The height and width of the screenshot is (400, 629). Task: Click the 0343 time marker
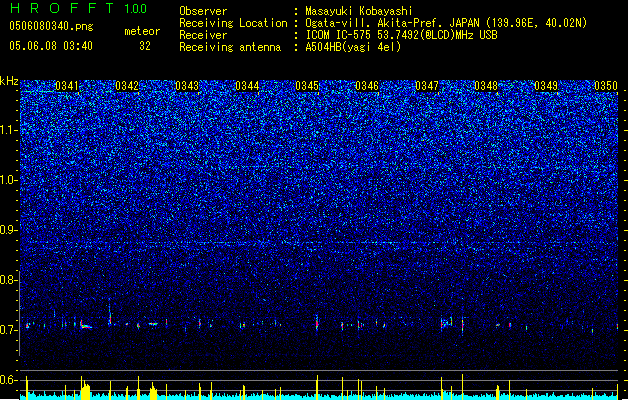point(187,86)
